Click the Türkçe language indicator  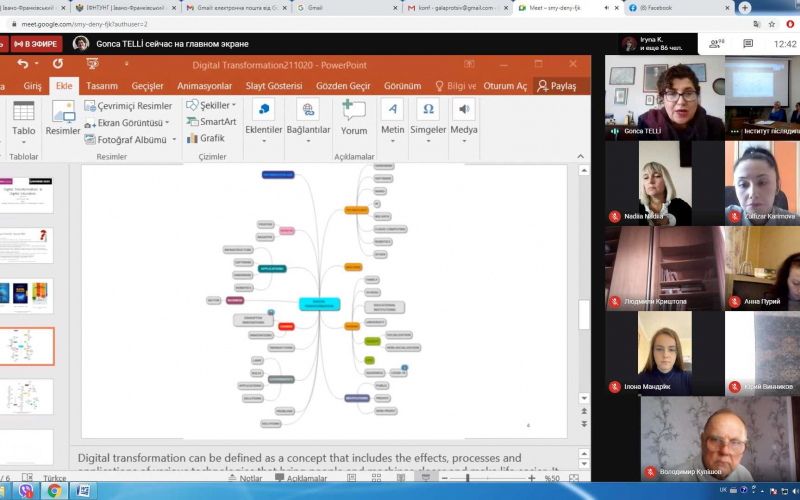tap(55, 478)
